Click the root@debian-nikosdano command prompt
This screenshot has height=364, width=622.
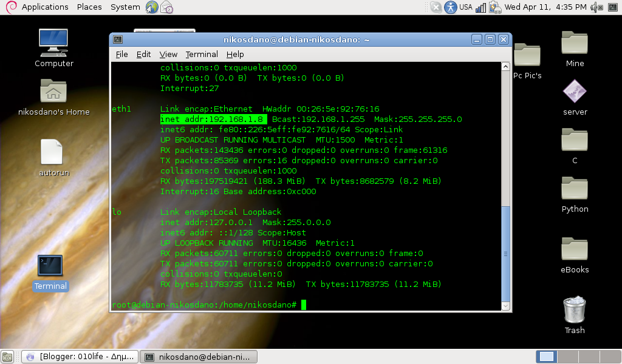tap(204, 305)
